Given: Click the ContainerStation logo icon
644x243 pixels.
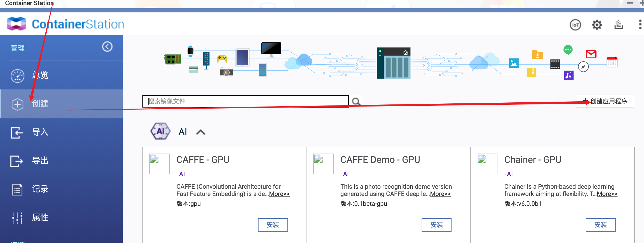Looking at the screenshot, I should click(x=17, y=24).
